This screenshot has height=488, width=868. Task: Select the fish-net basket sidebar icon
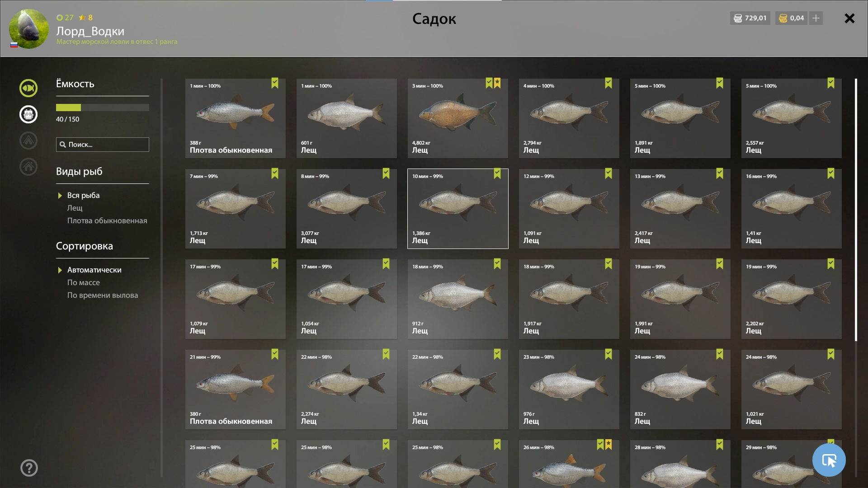tap(28, 114)
